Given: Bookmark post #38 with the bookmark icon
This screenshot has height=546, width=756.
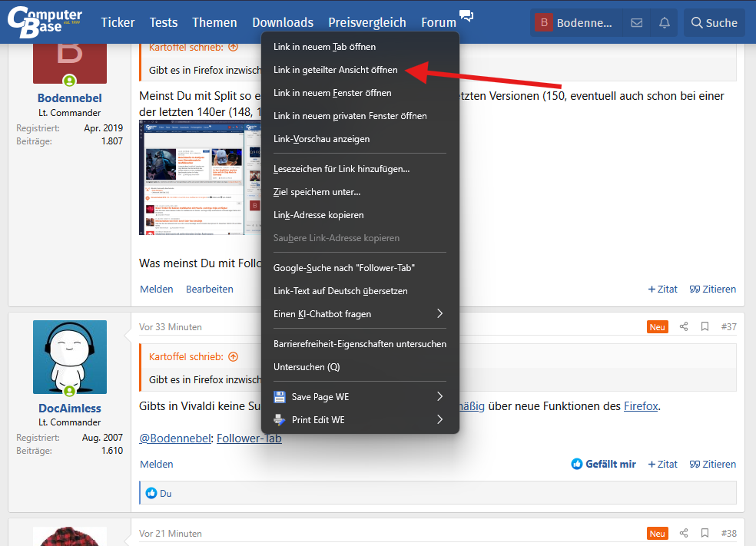Looking at the screenshot, I should [x=705, y=533].
